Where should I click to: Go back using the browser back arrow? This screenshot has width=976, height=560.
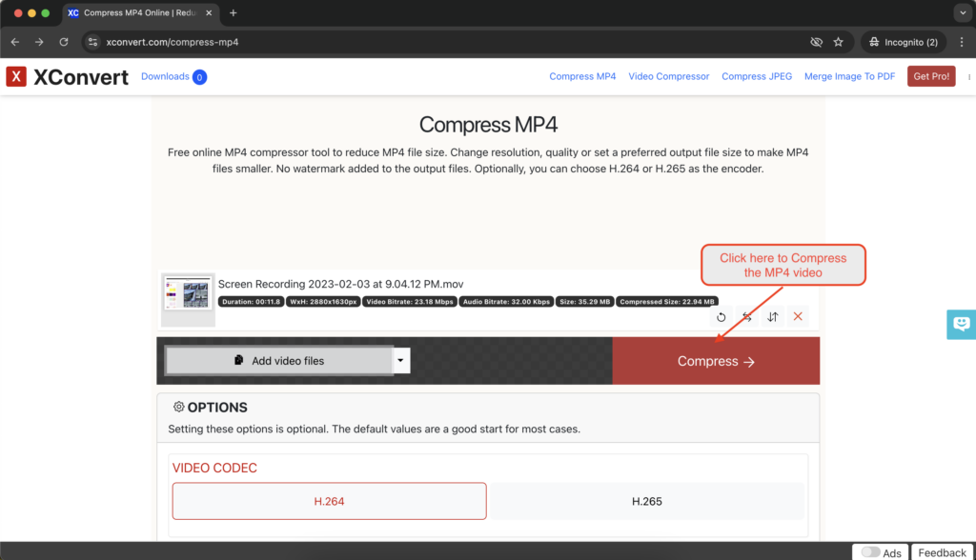pos(15,42)
